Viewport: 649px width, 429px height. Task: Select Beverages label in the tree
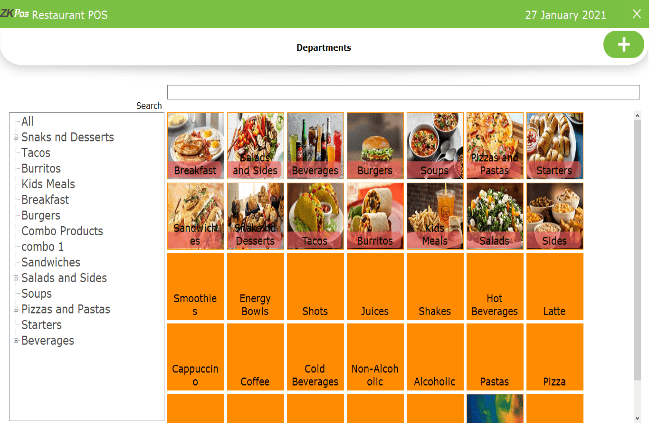(x=48, y=340)
